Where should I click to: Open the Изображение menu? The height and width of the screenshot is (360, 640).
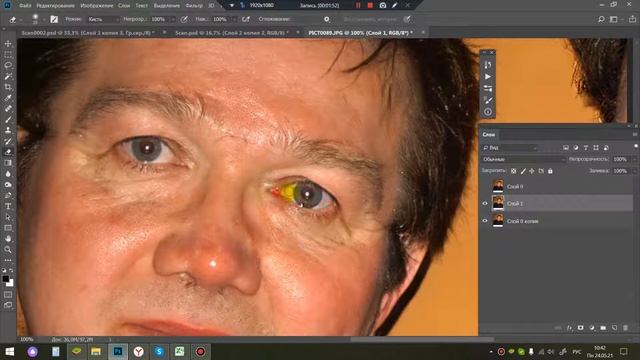point(97,6)
